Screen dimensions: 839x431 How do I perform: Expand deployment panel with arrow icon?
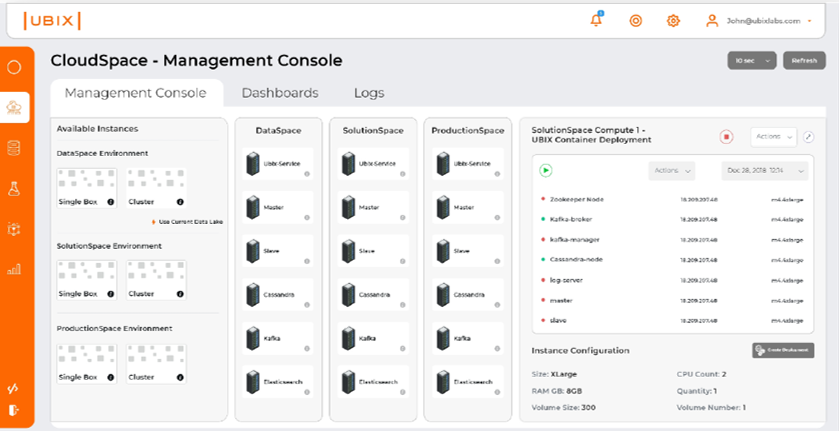pos(809,137)
